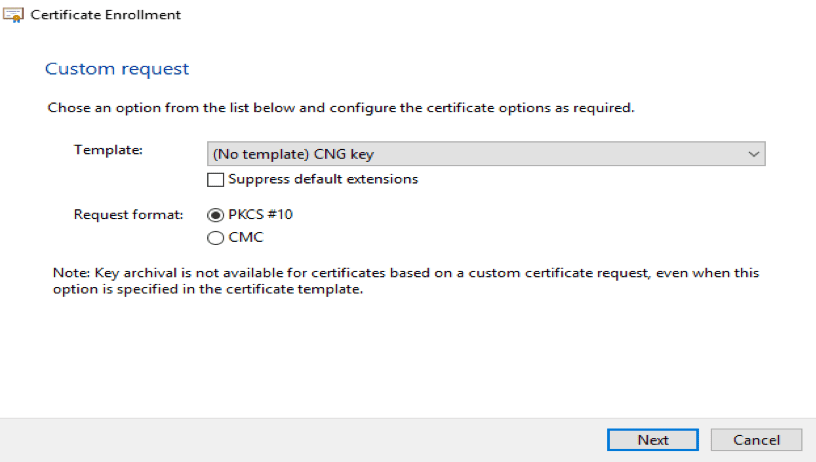This screenshot has width=816, height=462.
Task: Click the "CMC" option label text
Action: pyautogui.click(x=246, y=238)
